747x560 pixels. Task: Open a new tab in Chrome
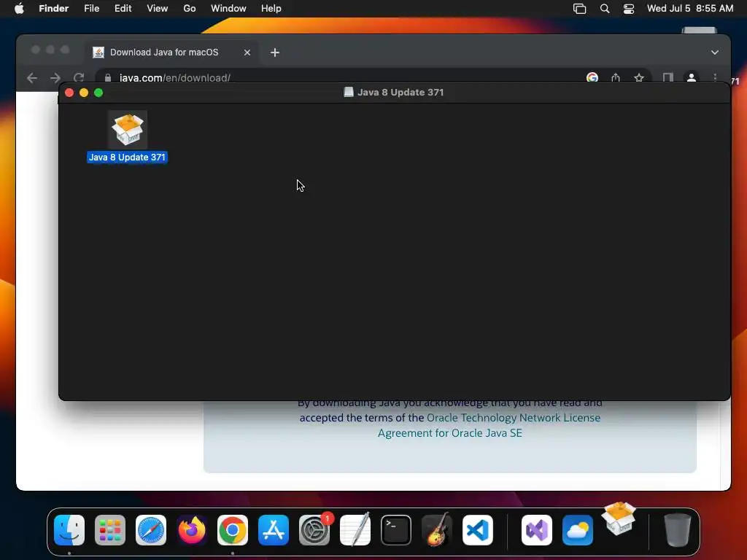pyautogui.click(x=275, y=52)
